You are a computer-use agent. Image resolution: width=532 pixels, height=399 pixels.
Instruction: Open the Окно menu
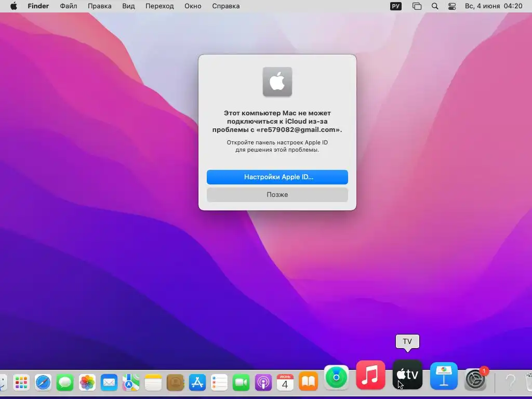coord(193,6)
